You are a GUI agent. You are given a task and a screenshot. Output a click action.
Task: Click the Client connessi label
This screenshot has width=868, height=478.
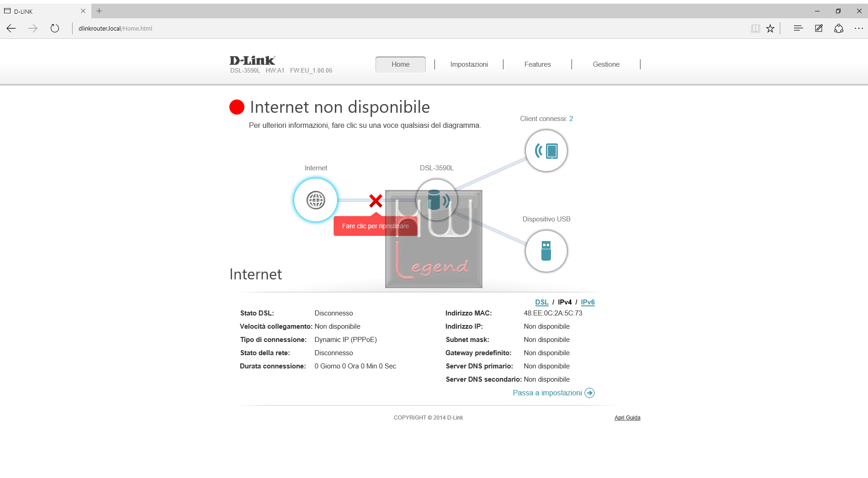pos(543,119)
